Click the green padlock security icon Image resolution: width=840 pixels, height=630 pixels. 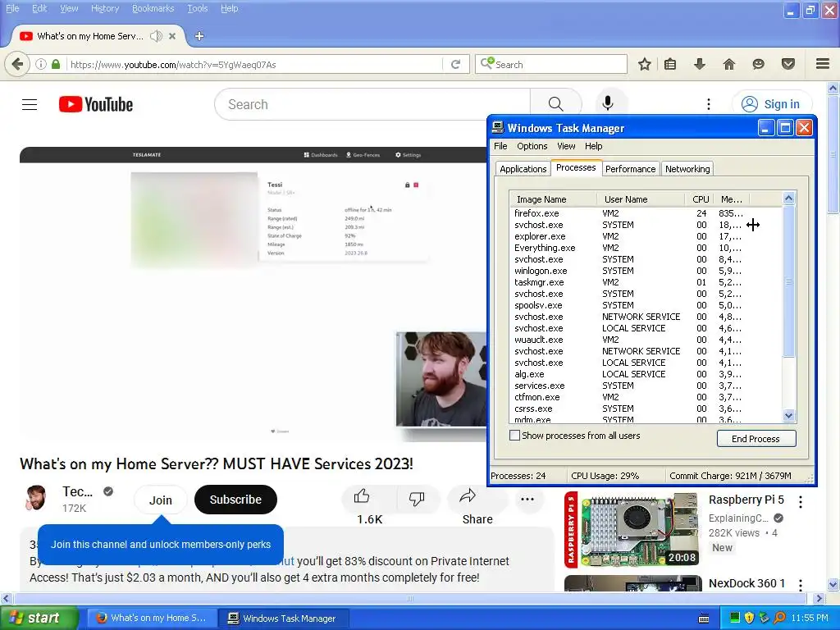pyautogui.click(x=56, y=64)
